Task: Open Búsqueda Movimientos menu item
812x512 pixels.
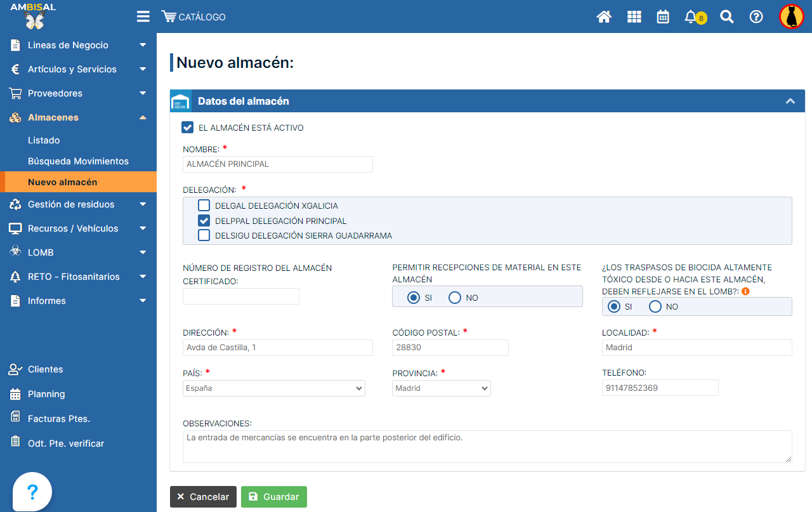Action: (x=78, y=161)
